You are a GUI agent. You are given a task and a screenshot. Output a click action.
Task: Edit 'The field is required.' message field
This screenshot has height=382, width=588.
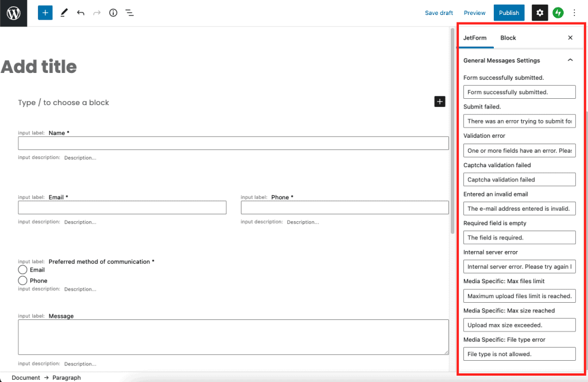[x=519, y=238]
